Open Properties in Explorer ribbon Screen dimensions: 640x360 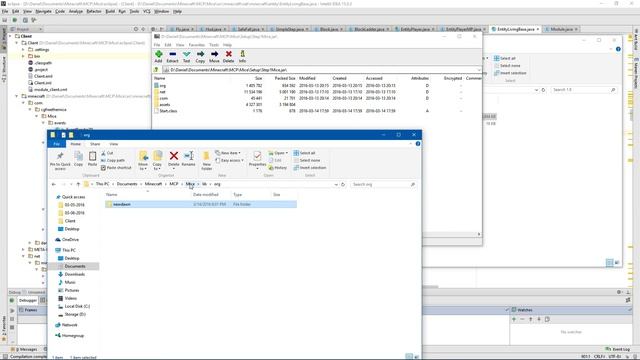click(257, 159)
